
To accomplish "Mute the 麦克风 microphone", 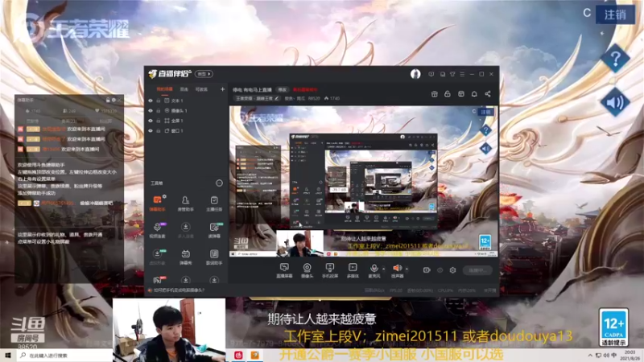I will [374, 269].
